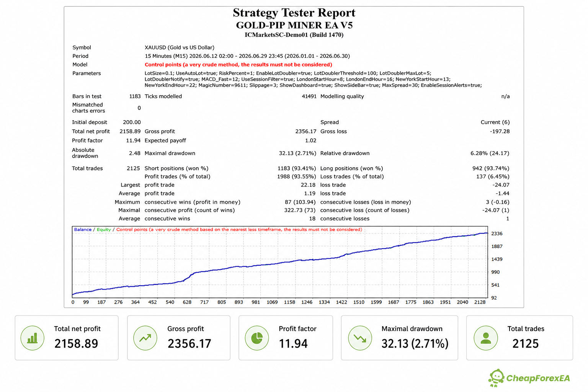Click the falling arrow icon beside Maximal drawdown

pyautogui.click(x=360, y=338)
